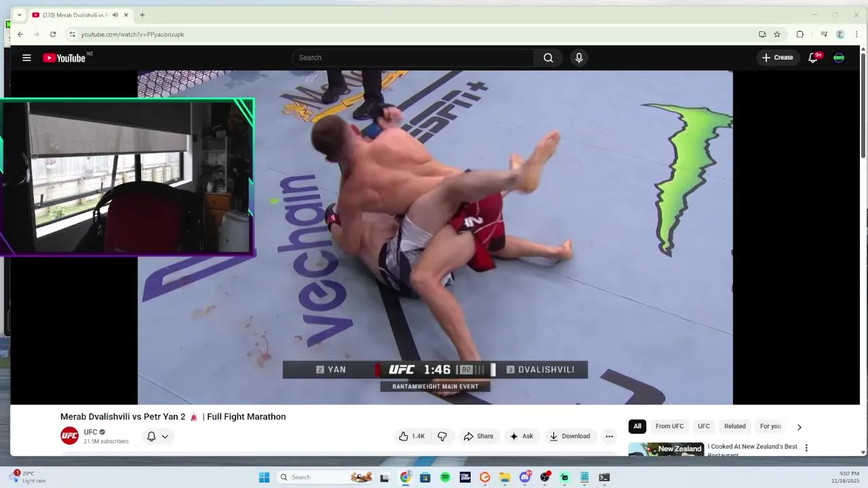Open the New Zealand restaurant video thumbnail
The width and height of the screenshot is (868, 488).
(x=666, y=449)
